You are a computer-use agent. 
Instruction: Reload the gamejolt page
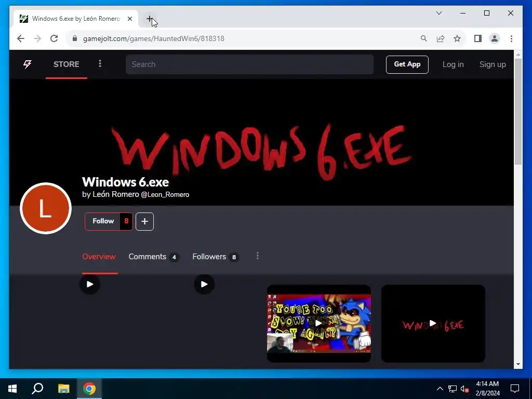coord(54,38)
